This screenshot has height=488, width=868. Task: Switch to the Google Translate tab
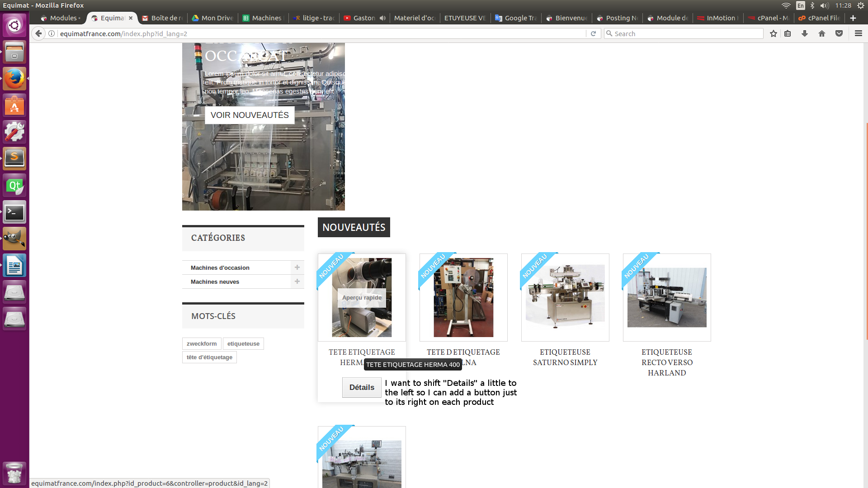coord(516,18)
